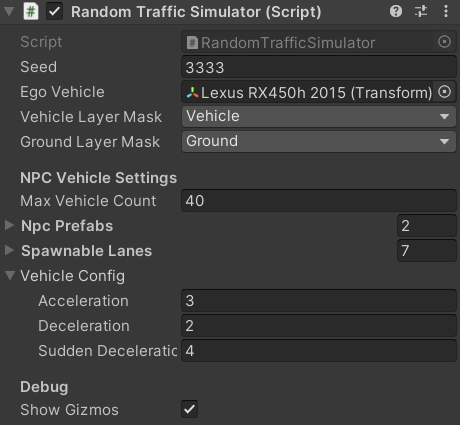The height and width of the screenshot is (425, 460).
Task: Click the script file icon beside RandomTrafficSimulator
Action: [192, 43]
